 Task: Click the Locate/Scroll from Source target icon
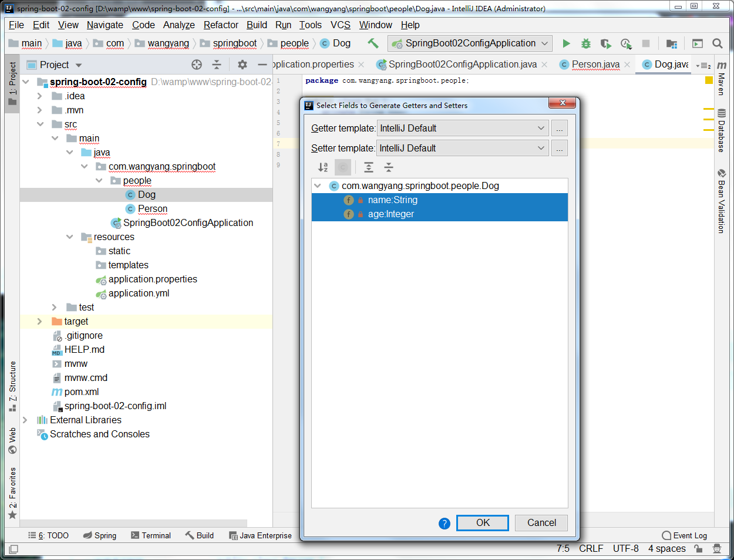coord(197,65)
